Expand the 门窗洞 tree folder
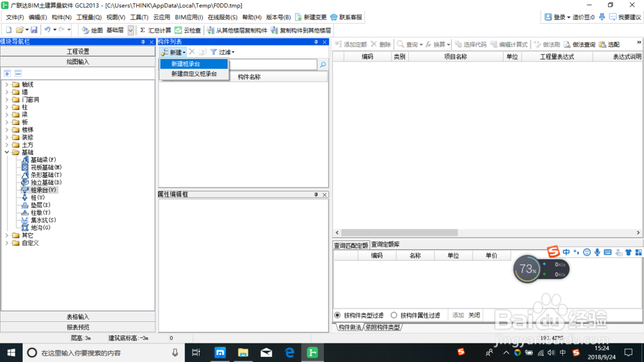644x362 pixels. (6, 99)
